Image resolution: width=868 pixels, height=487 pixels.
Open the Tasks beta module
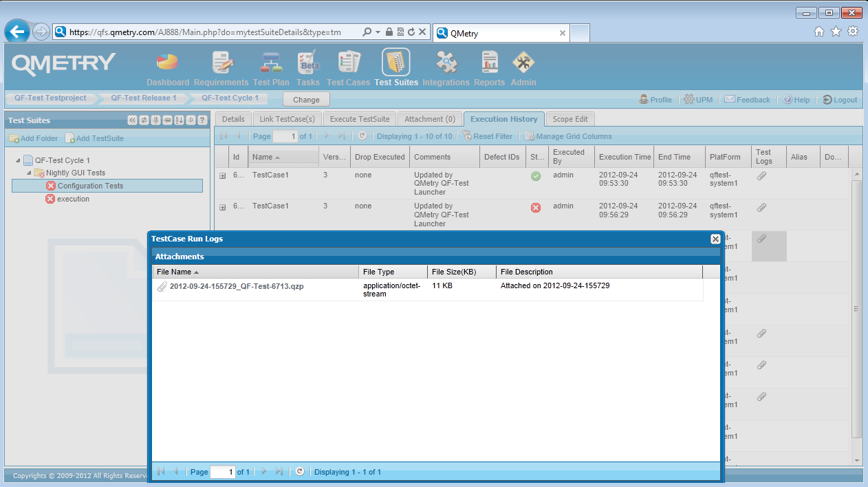click(x=308, y=69)
